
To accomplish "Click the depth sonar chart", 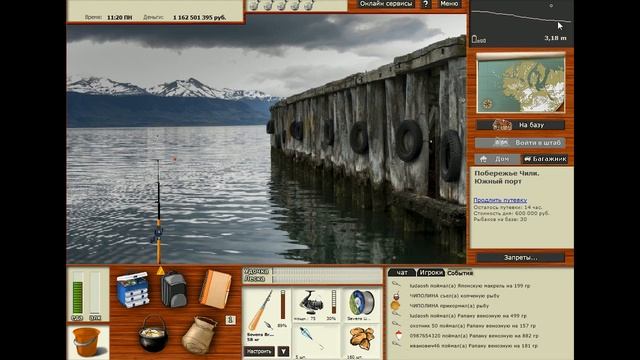I will tap(522, 23).
